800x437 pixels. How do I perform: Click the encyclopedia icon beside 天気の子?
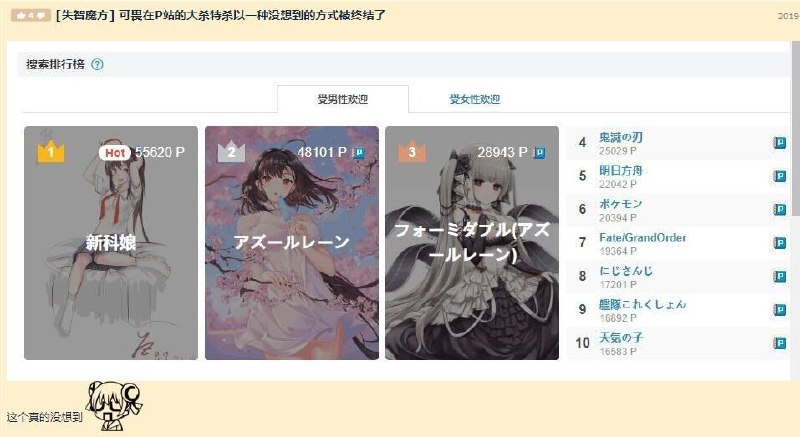pos(779,343)
